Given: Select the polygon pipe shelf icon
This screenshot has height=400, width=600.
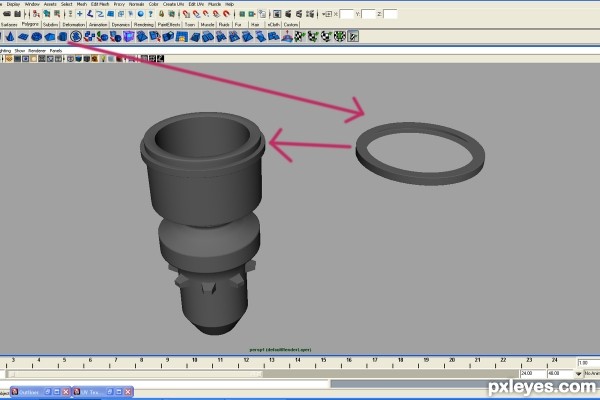Looking at the screenshot, I should [63, 37].
